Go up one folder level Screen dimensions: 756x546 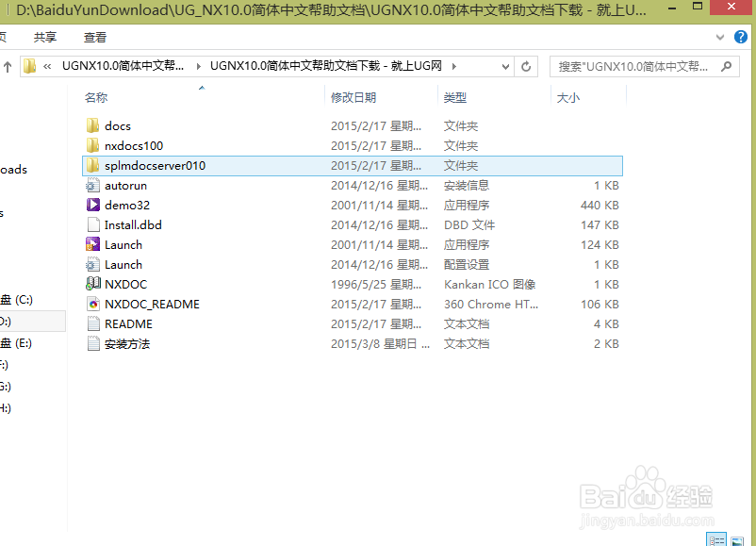coord(8,67)
